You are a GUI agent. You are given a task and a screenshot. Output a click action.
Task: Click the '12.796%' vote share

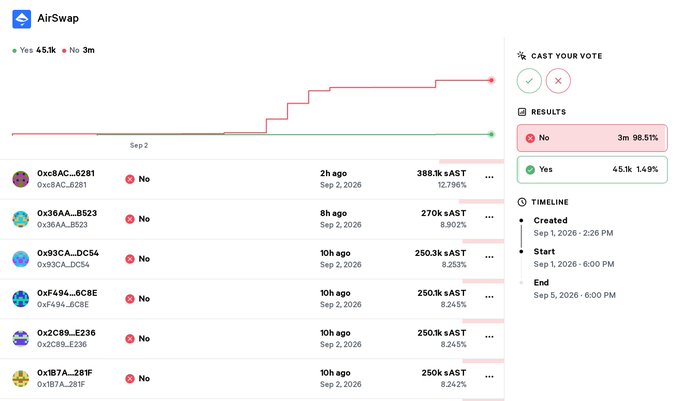coord(452,185)
